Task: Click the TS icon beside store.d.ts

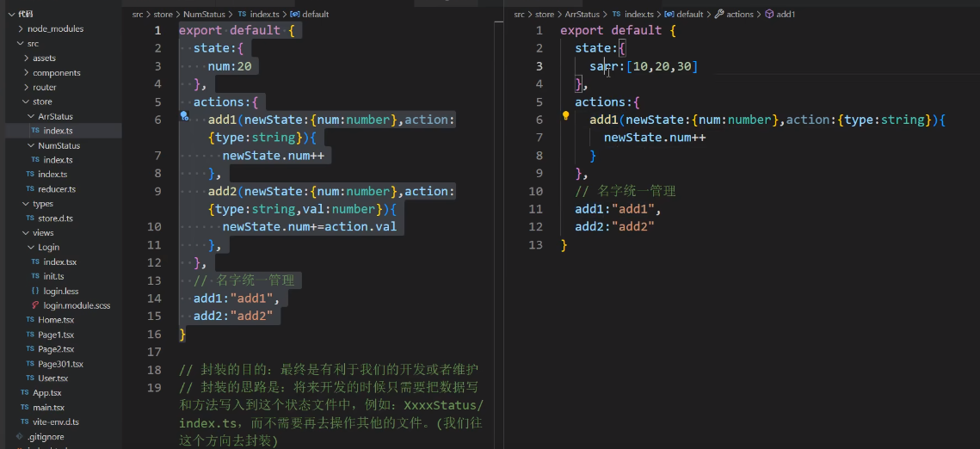Action: tap(30, 218)
